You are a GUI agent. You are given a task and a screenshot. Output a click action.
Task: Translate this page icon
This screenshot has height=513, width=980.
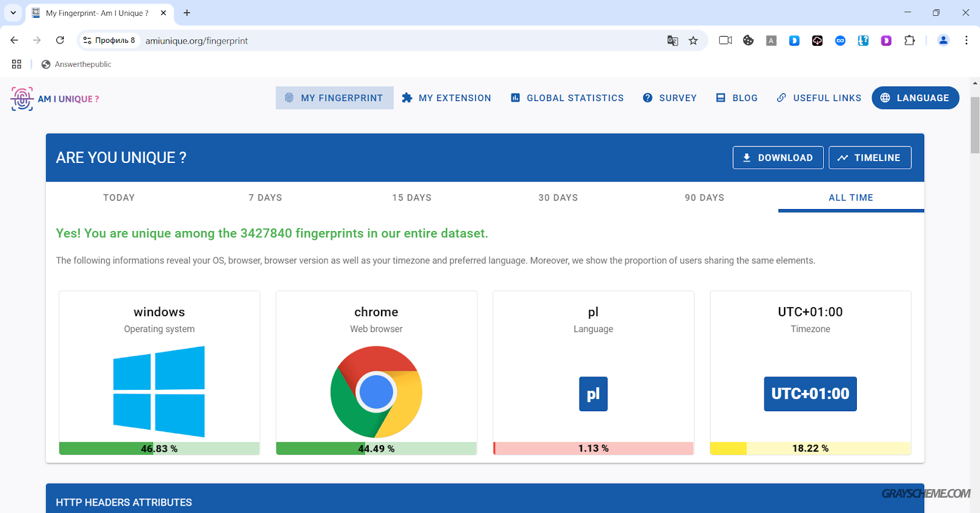tap(673, 40)
